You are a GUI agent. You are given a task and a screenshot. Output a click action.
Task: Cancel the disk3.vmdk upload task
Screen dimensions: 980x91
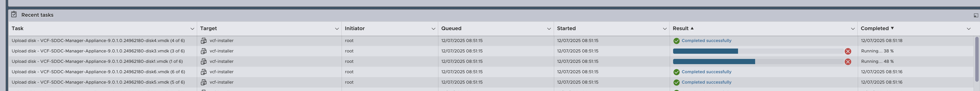pyautogui.click(x=848, y=51)
